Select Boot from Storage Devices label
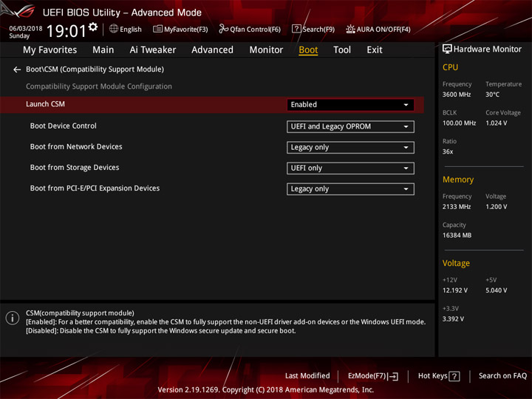532x399 pixels. pos(75,168)
